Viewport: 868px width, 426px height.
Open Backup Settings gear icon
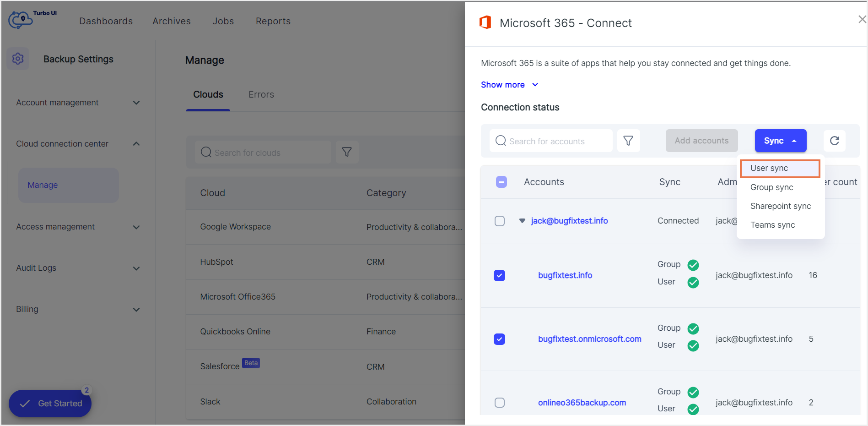17,59
